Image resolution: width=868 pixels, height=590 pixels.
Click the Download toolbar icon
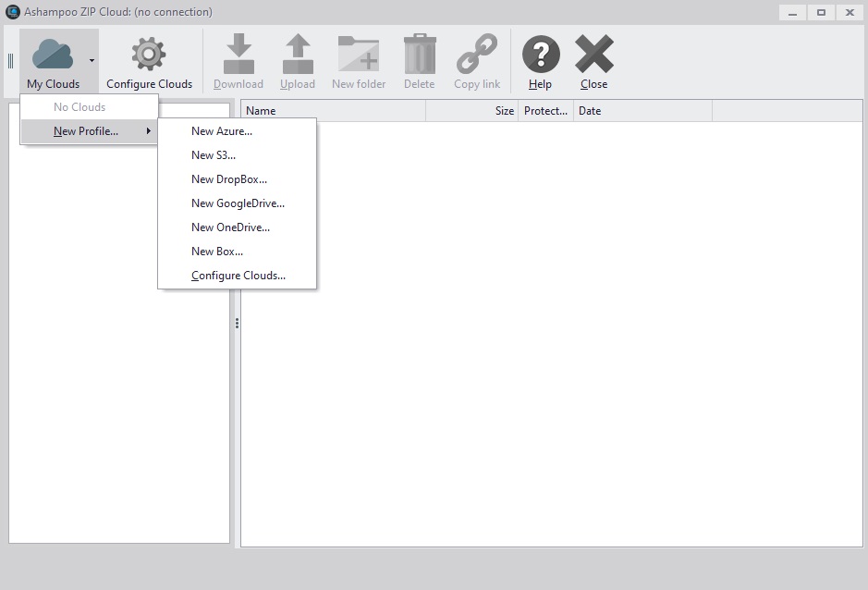coord(238,55)
